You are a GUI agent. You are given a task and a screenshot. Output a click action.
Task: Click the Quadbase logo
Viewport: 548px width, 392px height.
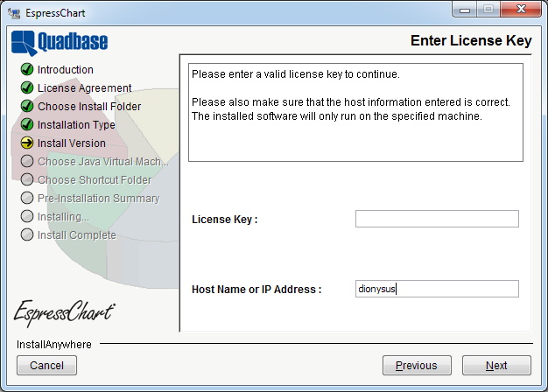pyautogui.click(x=60, y=43)
